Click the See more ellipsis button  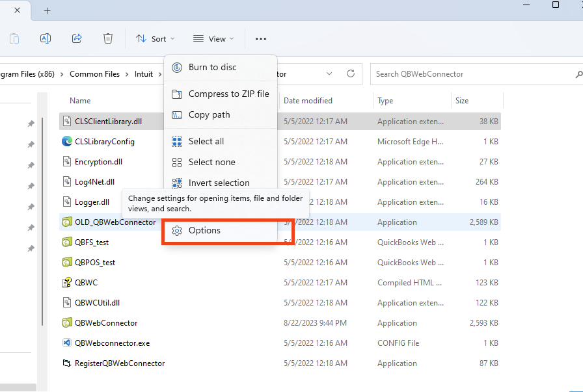click(x=261, y=38)
